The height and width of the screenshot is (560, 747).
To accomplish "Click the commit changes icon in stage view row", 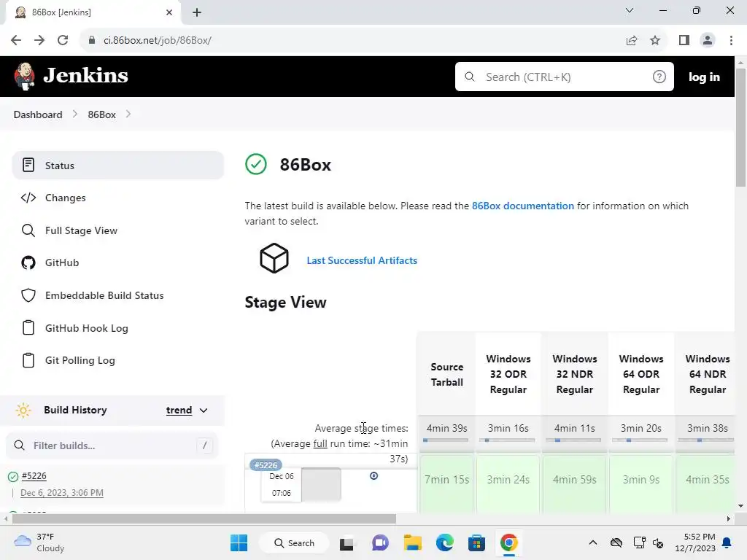I will [x=374, y=475].
